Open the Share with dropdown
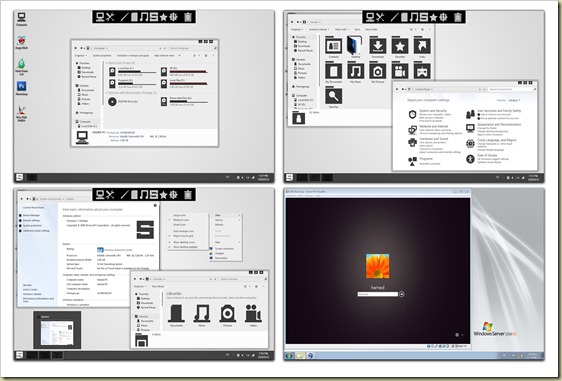 [x=342, y=29]
